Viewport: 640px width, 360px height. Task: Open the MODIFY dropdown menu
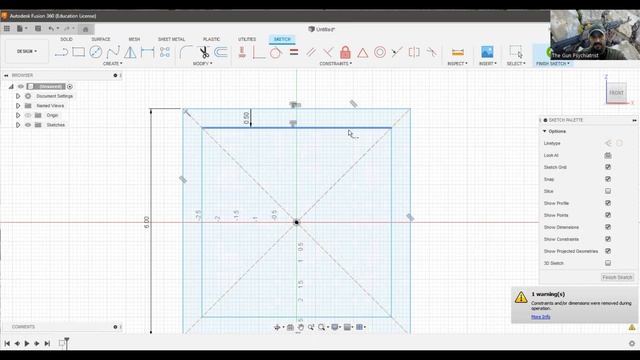(202, 64)
